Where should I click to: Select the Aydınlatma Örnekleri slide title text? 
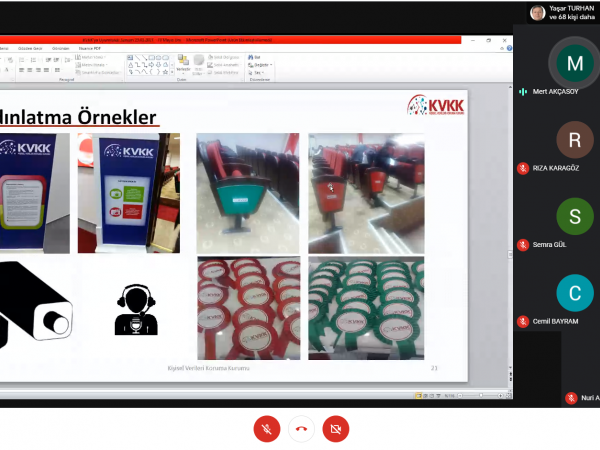tap(78, 117)
